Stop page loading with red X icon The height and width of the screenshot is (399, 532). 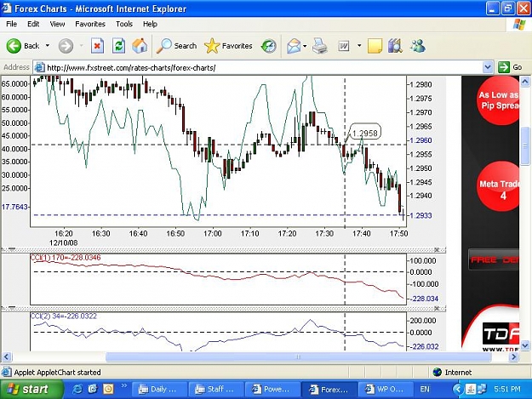click(x=97, y=46)
